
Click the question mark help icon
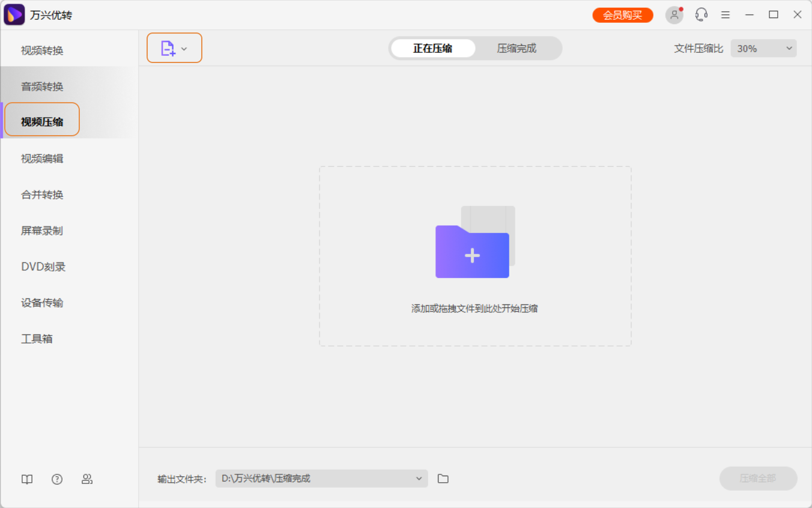tap(56, 479)
